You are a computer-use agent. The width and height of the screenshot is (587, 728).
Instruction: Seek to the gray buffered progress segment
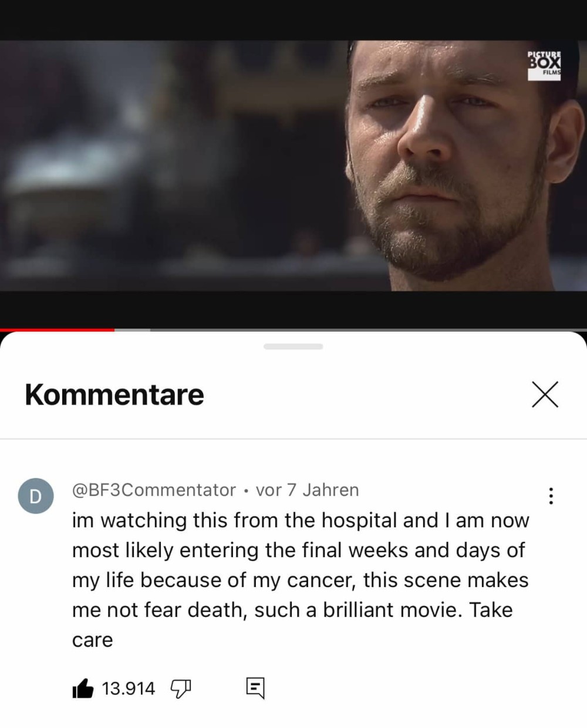tap(132, 330)
